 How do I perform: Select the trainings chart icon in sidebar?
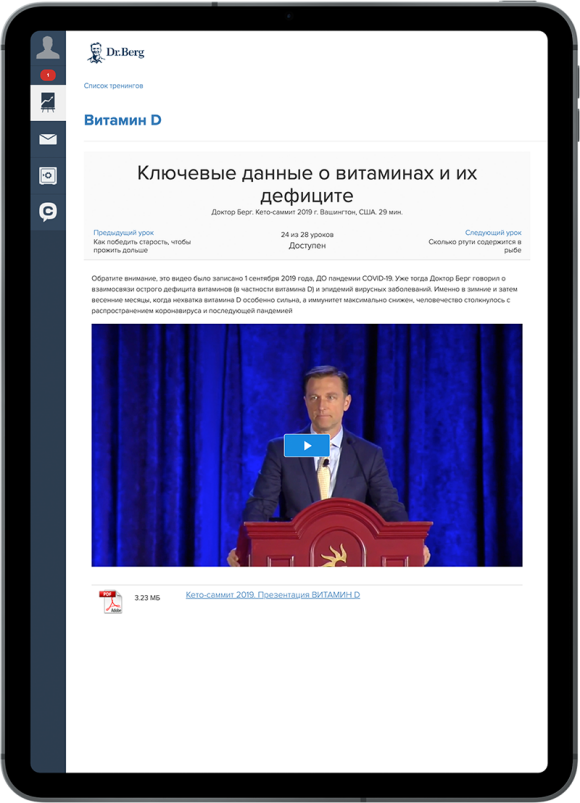pyautogui.click(x=48, y=103)
